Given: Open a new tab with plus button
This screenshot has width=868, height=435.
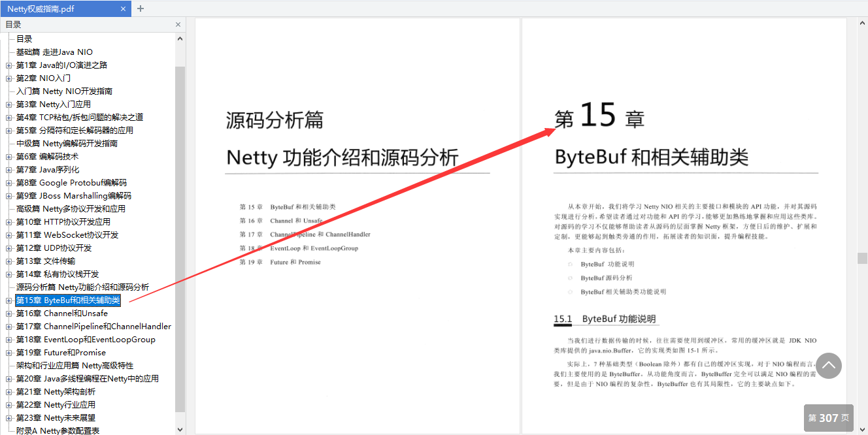Looking at the screenshot, I should [x=140, y=8].
